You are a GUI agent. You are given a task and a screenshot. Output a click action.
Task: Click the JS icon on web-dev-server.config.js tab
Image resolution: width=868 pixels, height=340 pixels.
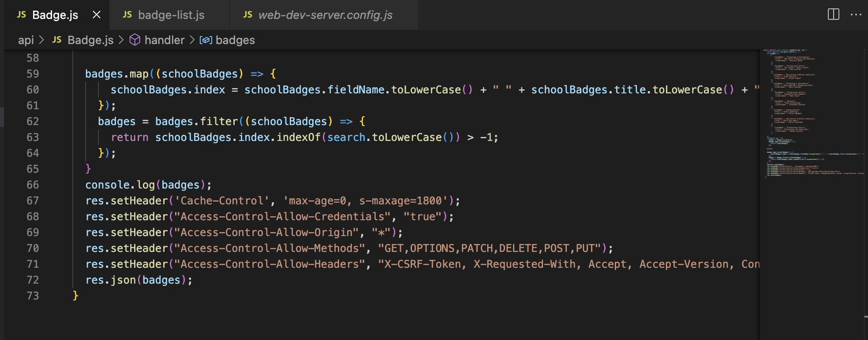pyautogui.click(x=247, y=15)
